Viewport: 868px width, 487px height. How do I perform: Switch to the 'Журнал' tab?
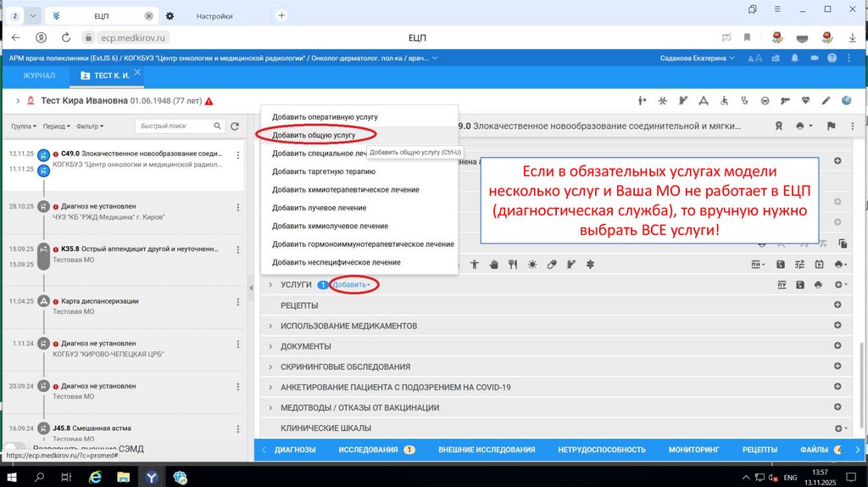tap(38, 76)
